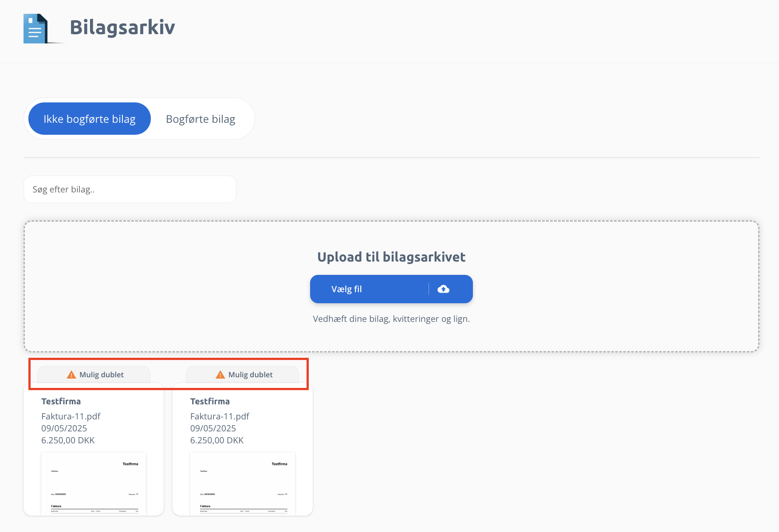The image size is (779, 532).
Task: Click the Bilagsarkiv page heading
Action: coord(122,27)
